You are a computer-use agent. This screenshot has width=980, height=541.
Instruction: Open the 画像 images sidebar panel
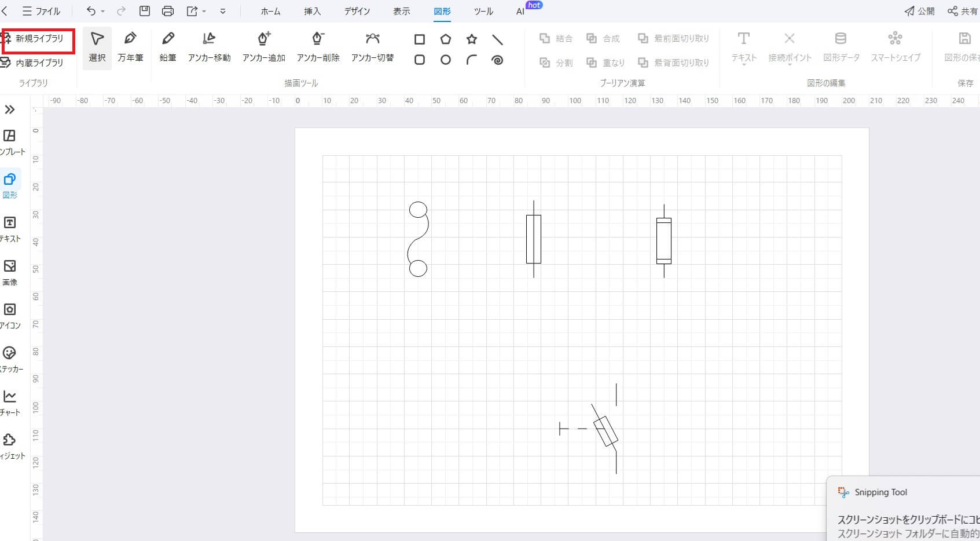pyautogui.click(x=10, y=273)
